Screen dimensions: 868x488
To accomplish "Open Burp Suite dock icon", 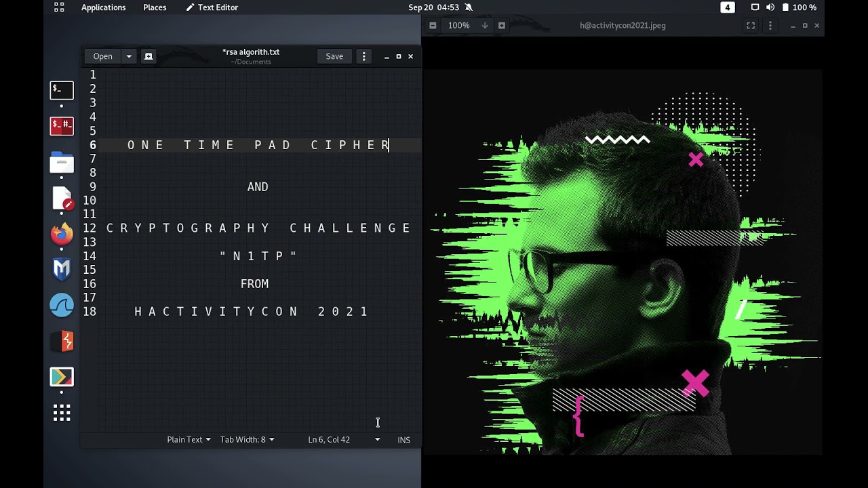I will 62,342.
